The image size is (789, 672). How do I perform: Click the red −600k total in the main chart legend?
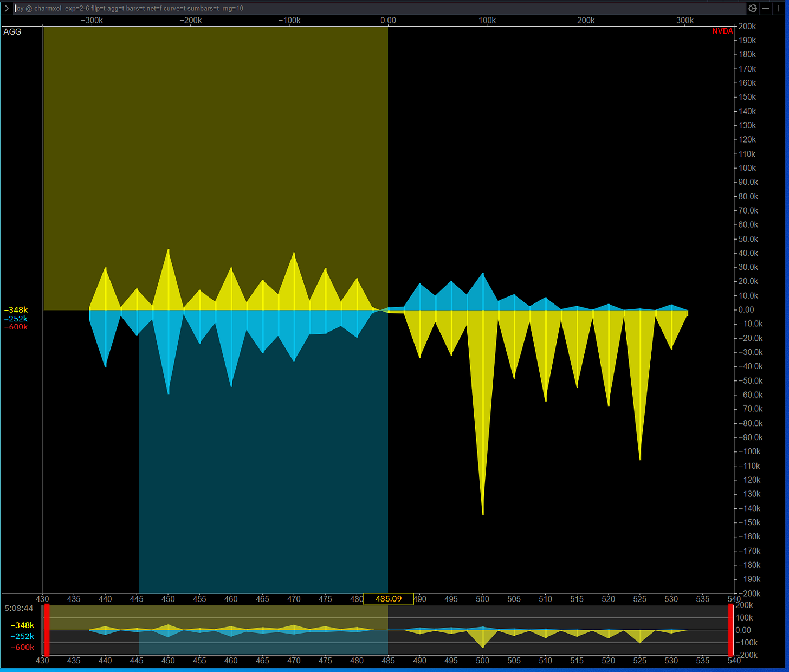point(16,327)
